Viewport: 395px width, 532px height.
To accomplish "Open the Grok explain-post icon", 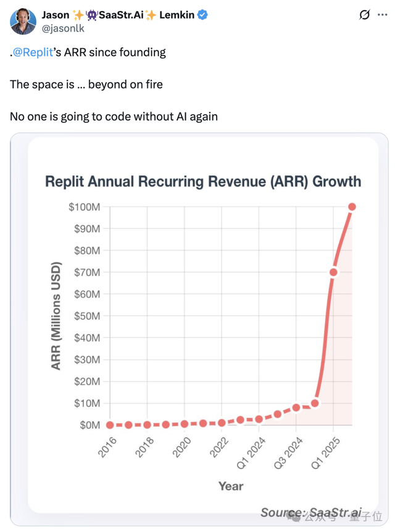I will [365, 15].
